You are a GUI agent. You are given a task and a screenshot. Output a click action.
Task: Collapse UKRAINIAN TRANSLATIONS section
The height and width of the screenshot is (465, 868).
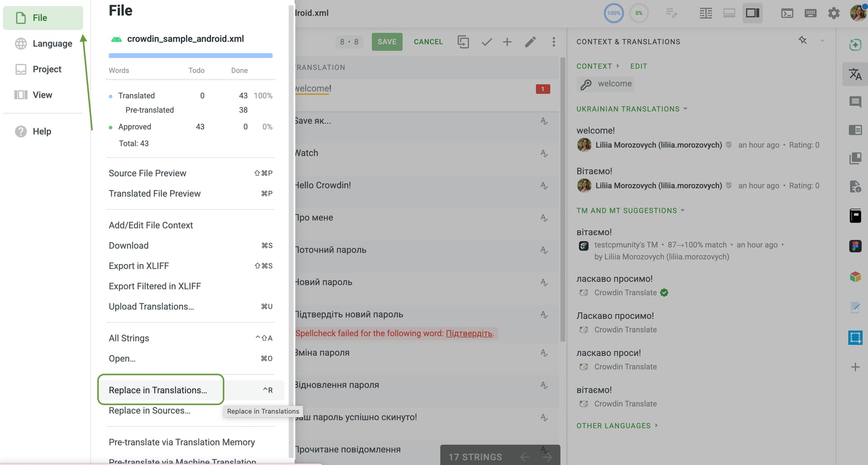point(632,109)
